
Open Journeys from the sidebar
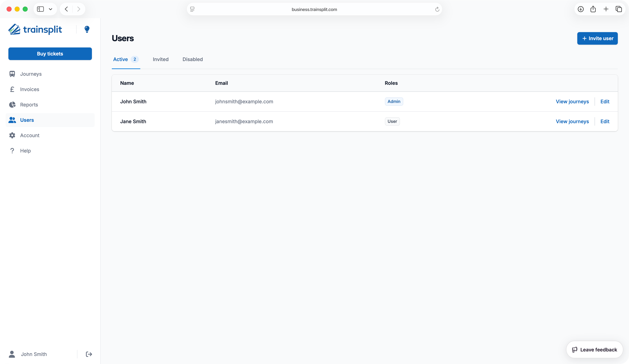tap(31, 74)
